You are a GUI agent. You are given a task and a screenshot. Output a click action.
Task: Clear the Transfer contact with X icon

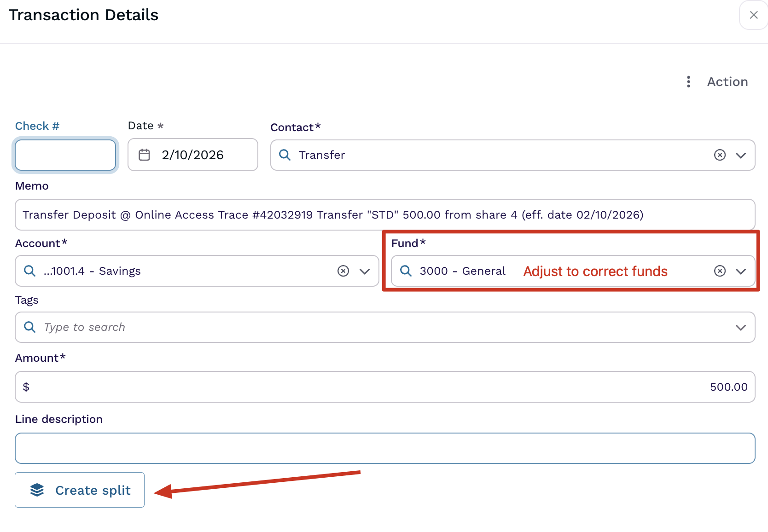[720, 155]
